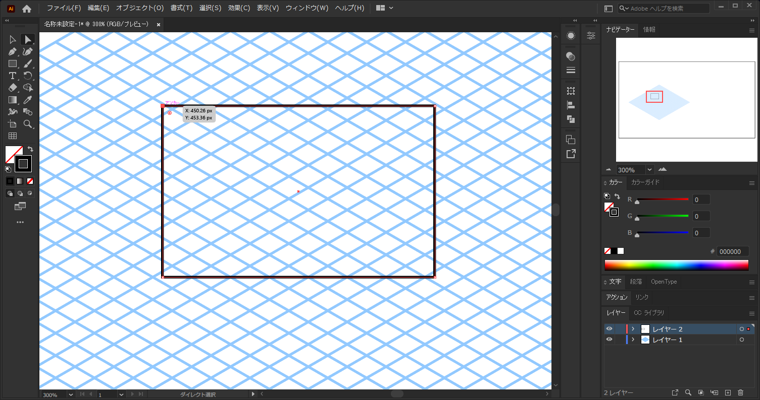This screenshot has width=760, height=400.
Task: Reset default fill and stroke in toolbar
Action: [x=8, y=169]
